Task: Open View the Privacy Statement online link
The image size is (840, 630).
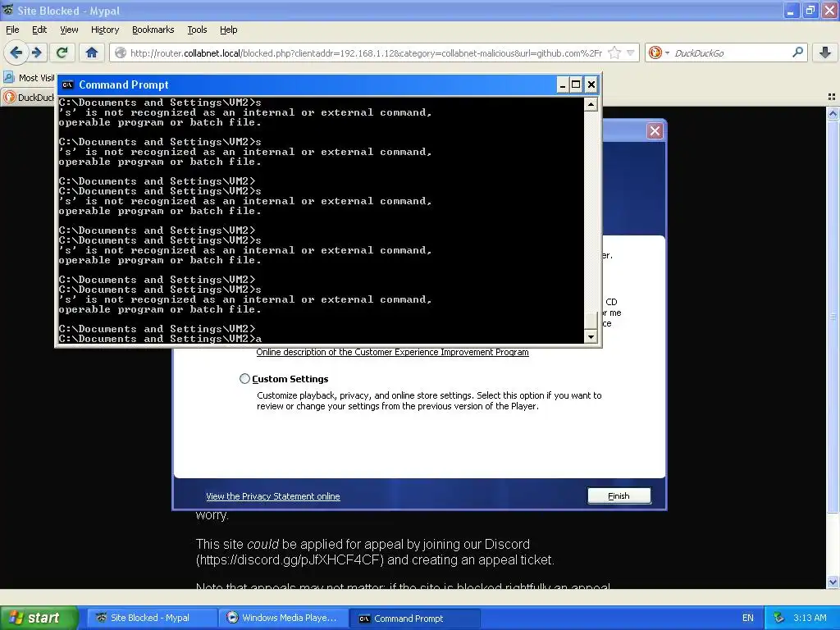Action: pos(272,496)
